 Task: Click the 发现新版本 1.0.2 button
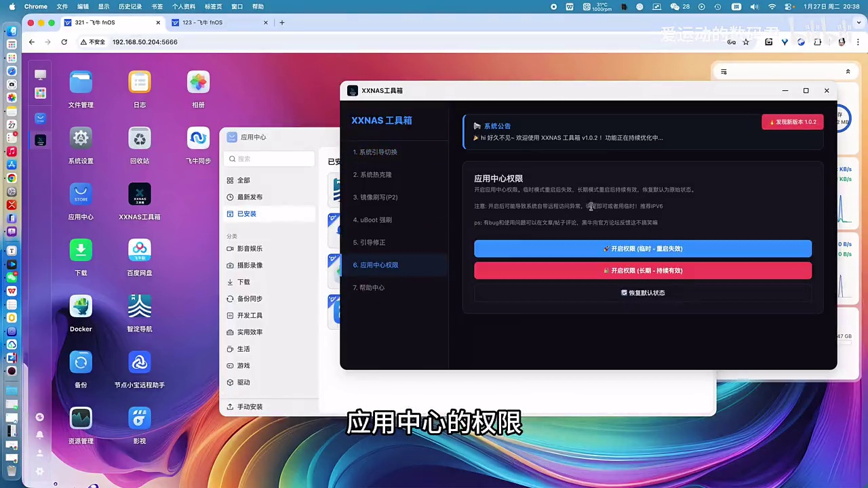tap(793, 122)
